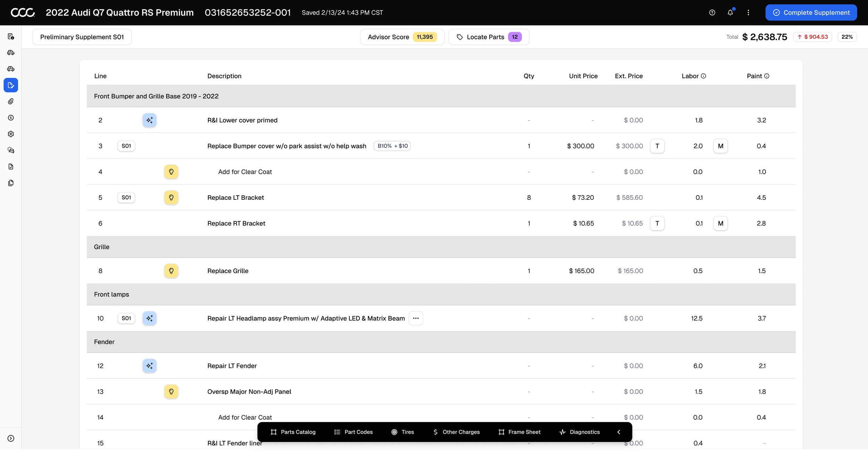Viewport: 868px width, 452px height.
Task: Click the Advisor Score button
Action: point(402,37)
